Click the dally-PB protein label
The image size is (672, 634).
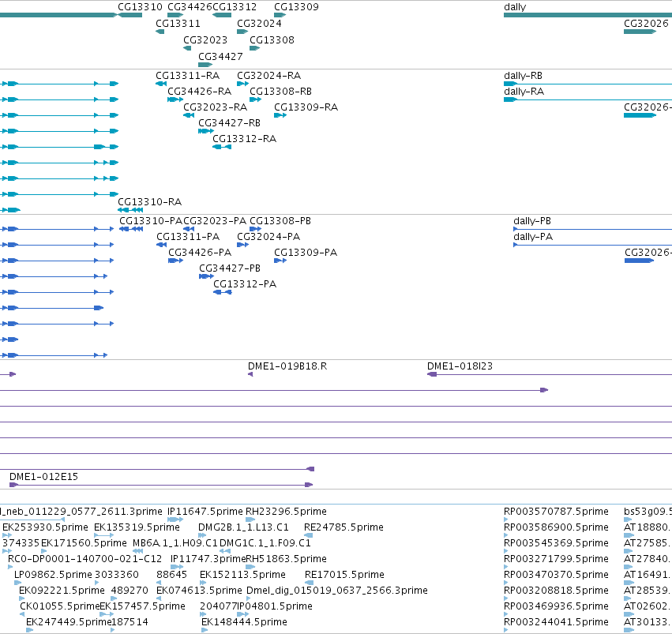[x=532, y=220]
